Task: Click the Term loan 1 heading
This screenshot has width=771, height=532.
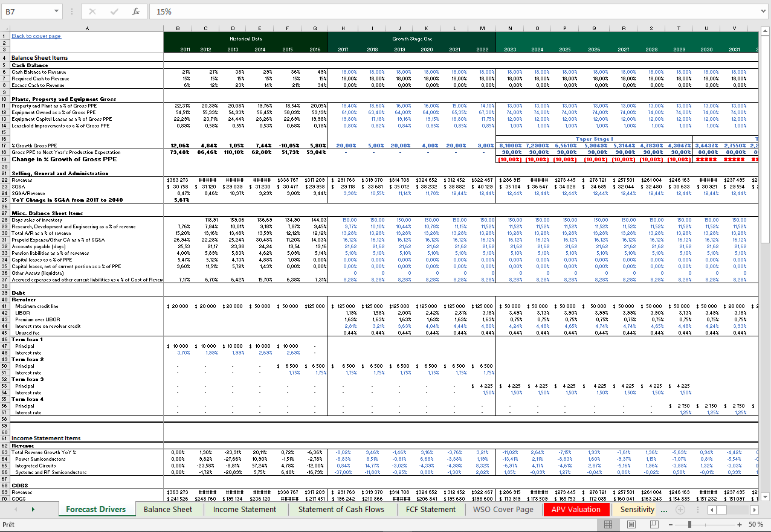Action: pyautogui.click(x=27, y=339)
